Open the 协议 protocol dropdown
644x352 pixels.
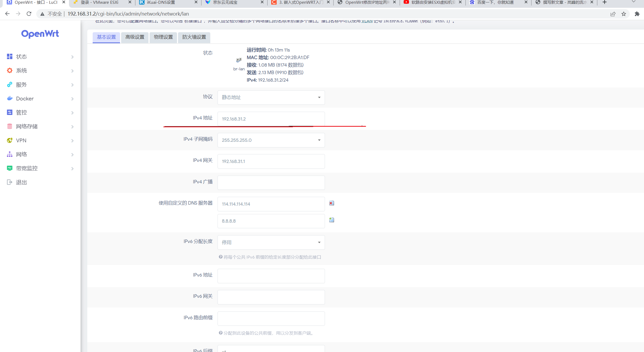click(271, 97)
